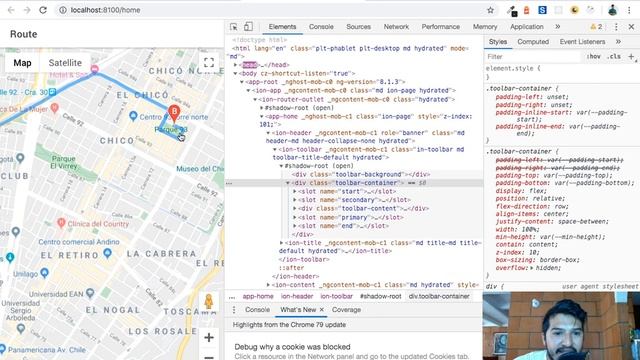This screenshot has width=640, height=360.
Task: Select app-home in the breadcrumb bar
Action: [x=258, y=296]
